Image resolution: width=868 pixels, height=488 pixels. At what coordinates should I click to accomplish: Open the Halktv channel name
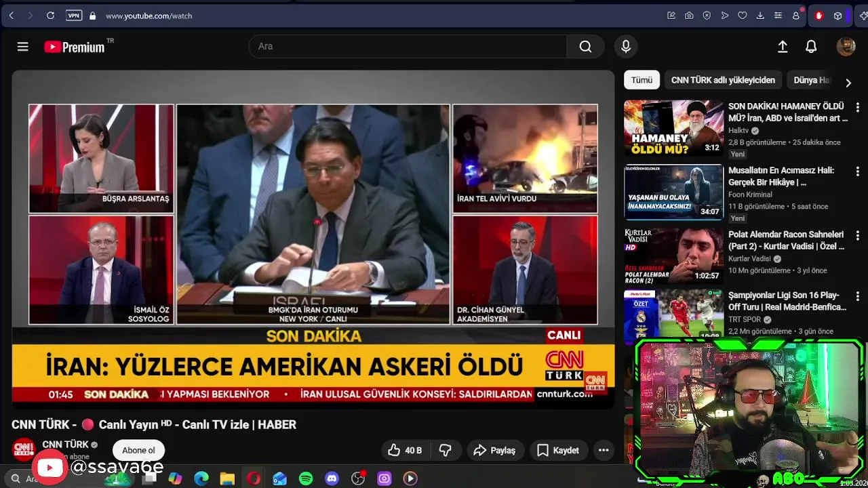click(738, 131)
